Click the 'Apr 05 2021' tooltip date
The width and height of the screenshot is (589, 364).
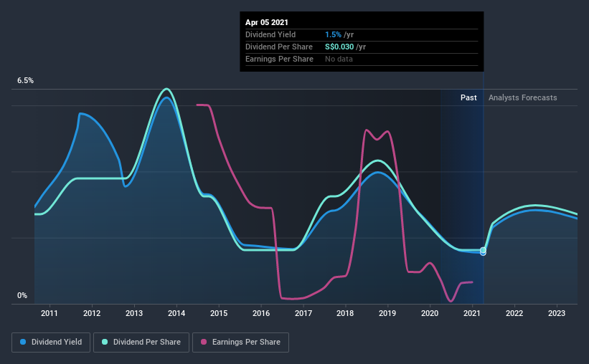click(267, 22)
